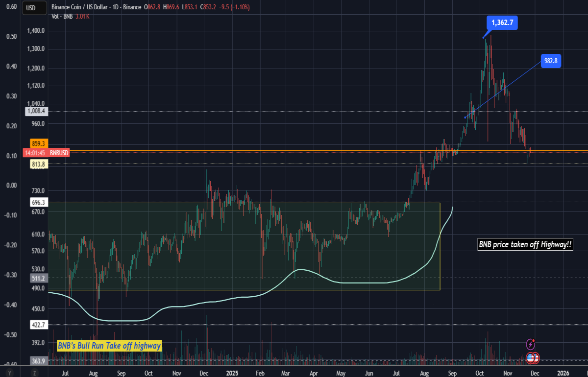Click the 1,400.0 price scale value

(36, 30)
